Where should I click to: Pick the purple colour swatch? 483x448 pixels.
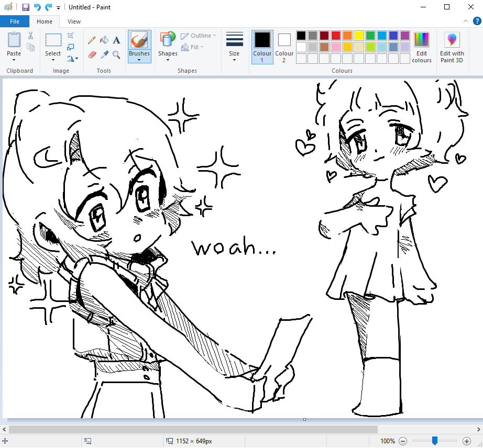click(x=405, y=36)
